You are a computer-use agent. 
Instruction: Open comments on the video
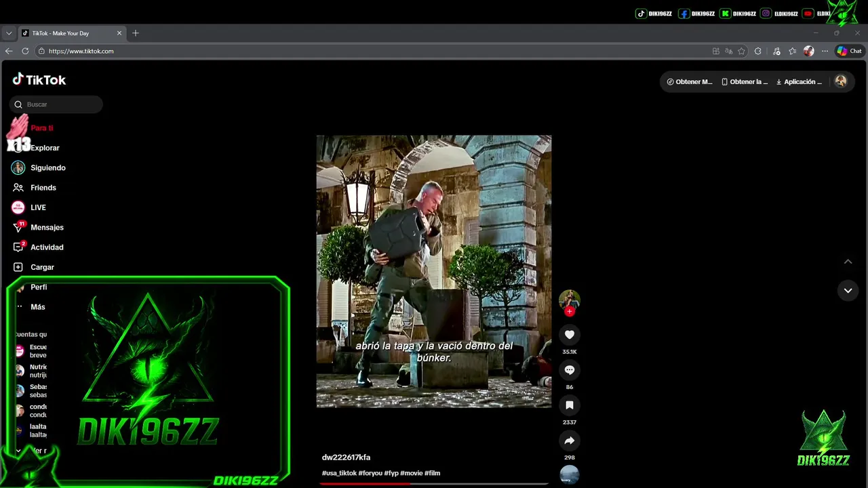pyautogui.click(x=570, y=369)
